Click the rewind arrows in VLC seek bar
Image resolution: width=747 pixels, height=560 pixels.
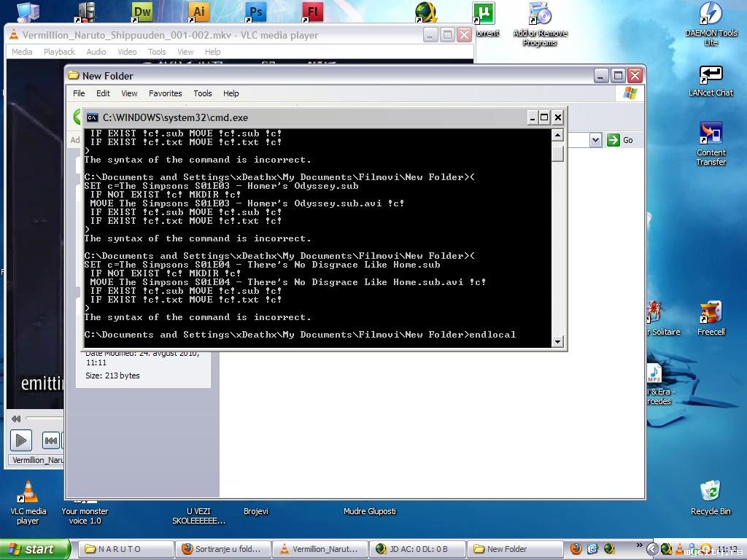click(16, 419)
